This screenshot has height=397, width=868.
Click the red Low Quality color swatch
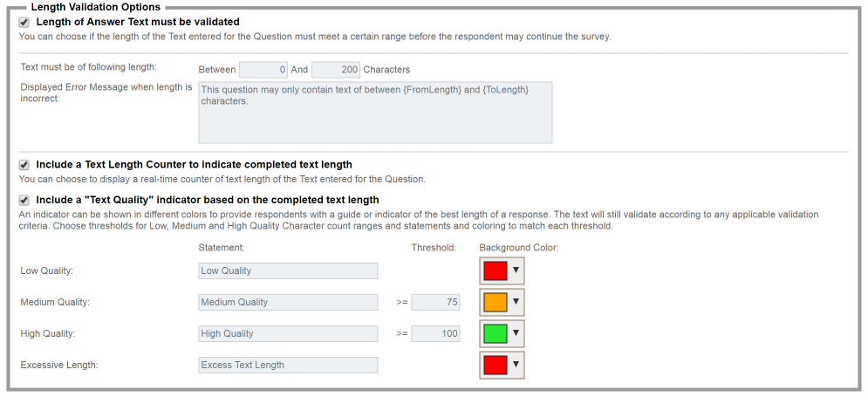(x=495, y=270)
